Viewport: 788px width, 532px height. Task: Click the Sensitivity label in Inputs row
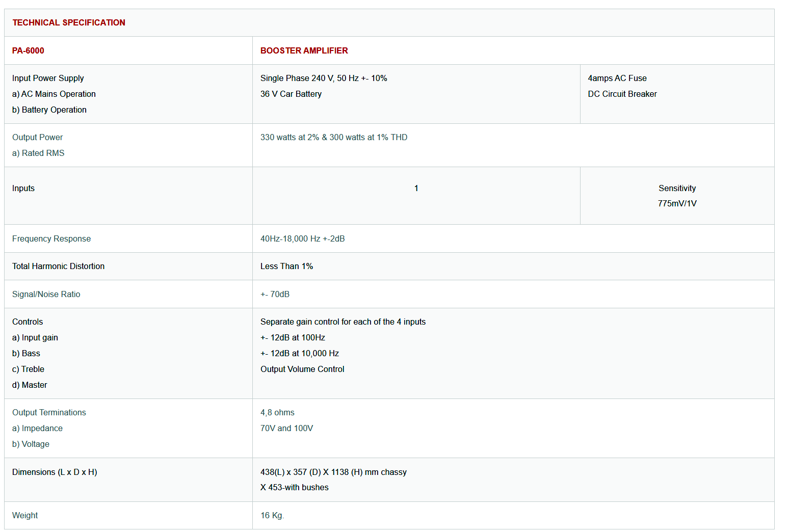676,188
